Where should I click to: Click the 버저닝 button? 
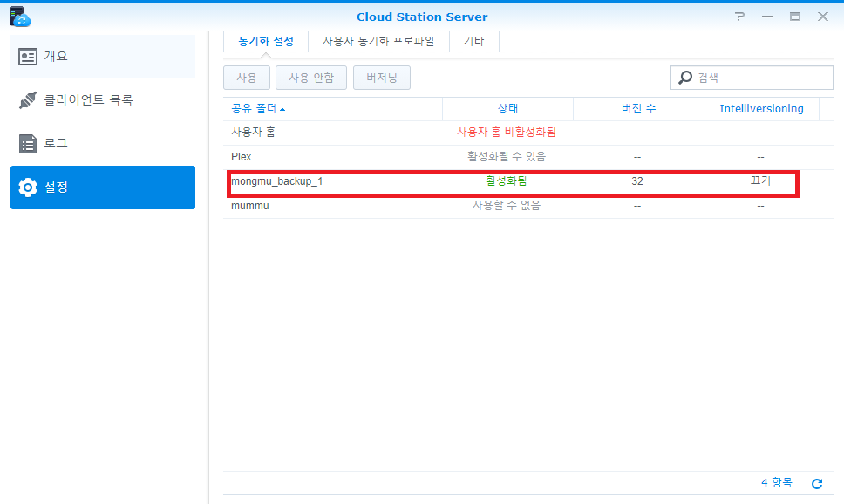382,78
